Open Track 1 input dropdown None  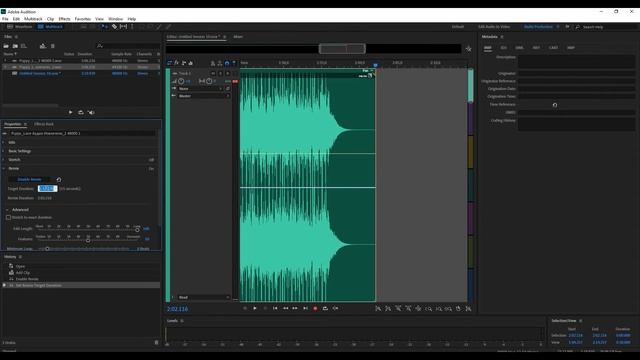point(201,89)
